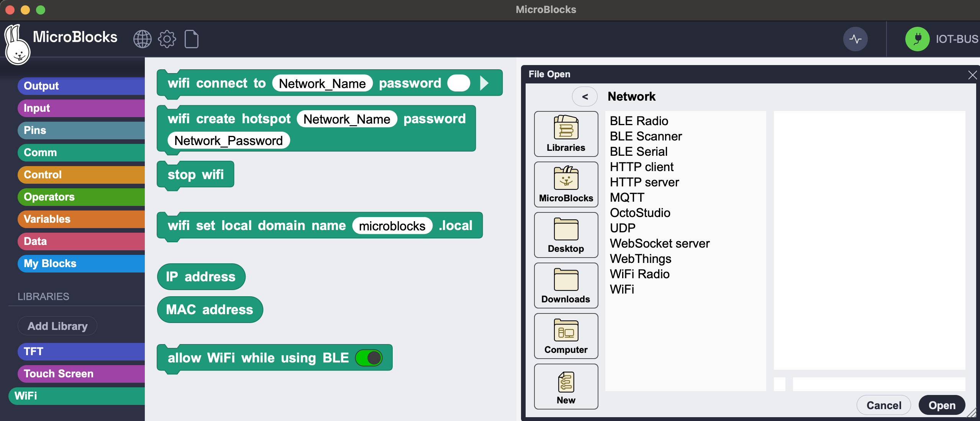Open the Libraries folder shortcut

[566, 134]
